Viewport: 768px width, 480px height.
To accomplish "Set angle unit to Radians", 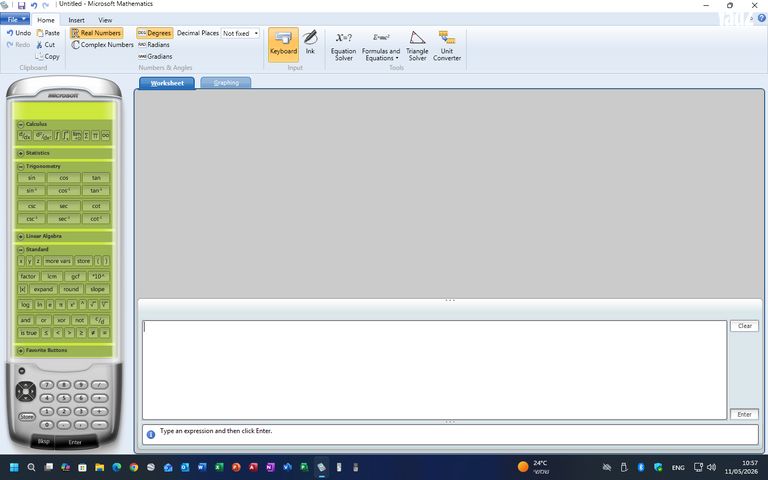I will click(154, 45).
